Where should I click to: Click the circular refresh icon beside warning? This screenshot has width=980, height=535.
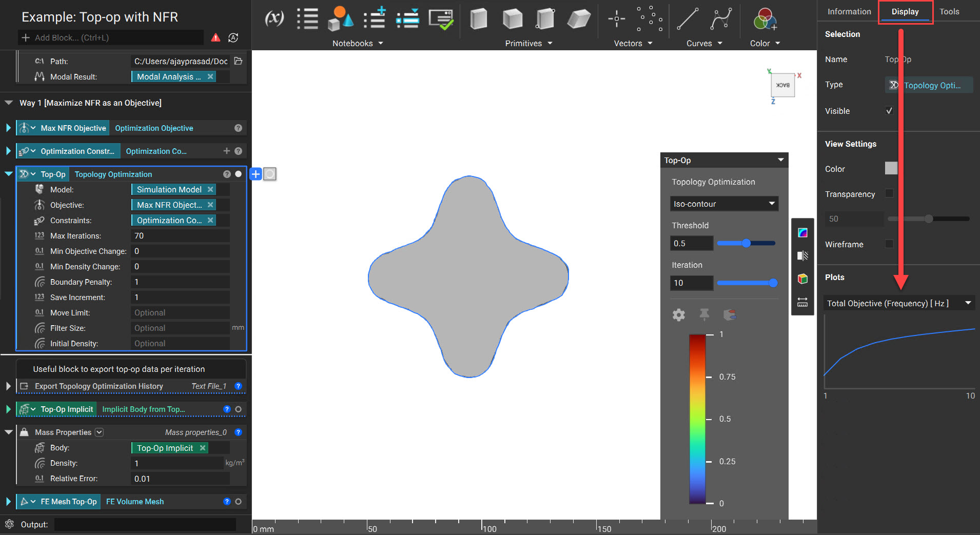[233, 37]
